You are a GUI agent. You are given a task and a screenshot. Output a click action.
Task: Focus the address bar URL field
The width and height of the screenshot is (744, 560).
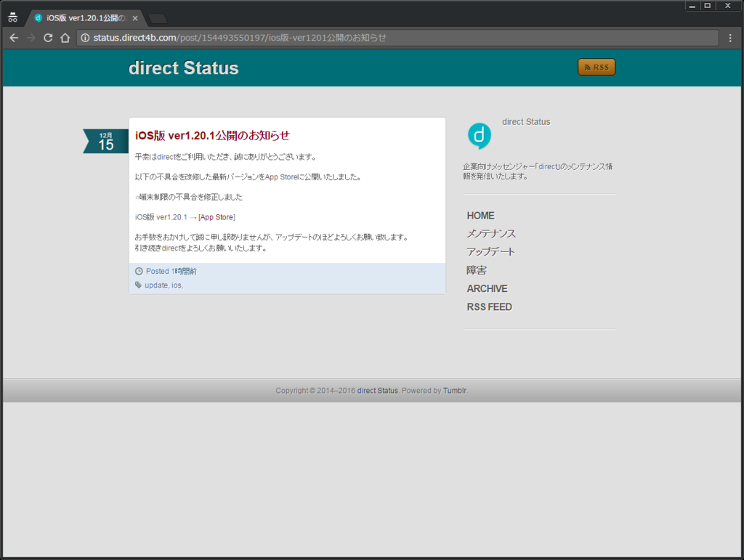tap(399, 38)
